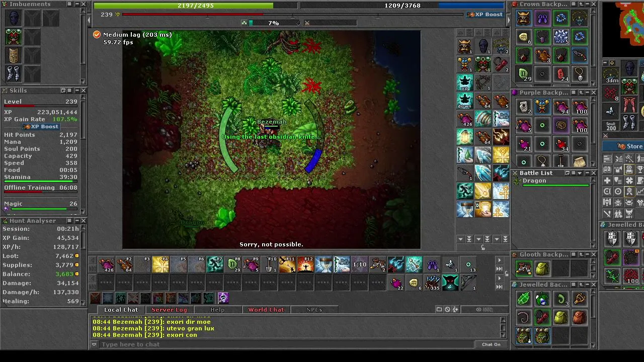This screenshot has height=362, width=644.
Task: Click the first imbuement slot with dark mask
Action: (14, 18)
